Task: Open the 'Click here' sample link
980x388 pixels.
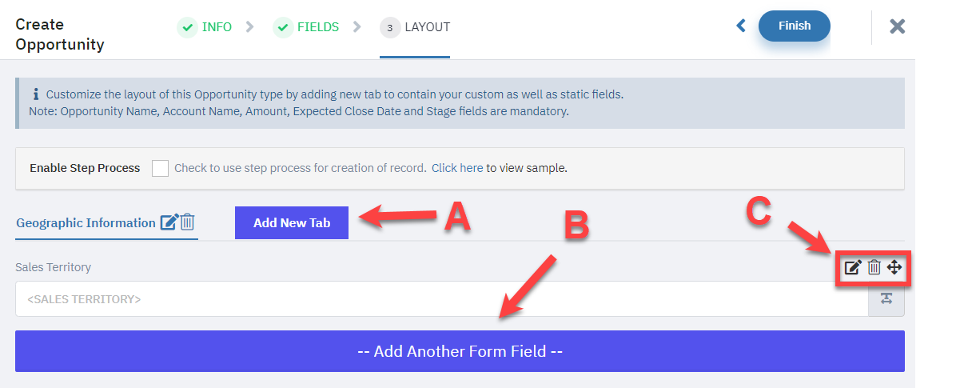Action: pyautogui.click(x=457, y=168)
